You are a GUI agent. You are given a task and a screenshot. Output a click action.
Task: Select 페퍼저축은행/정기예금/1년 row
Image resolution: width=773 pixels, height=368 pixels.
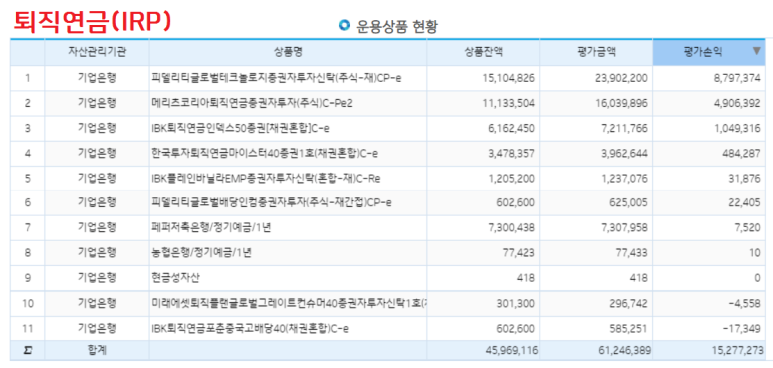coord(387,227)
